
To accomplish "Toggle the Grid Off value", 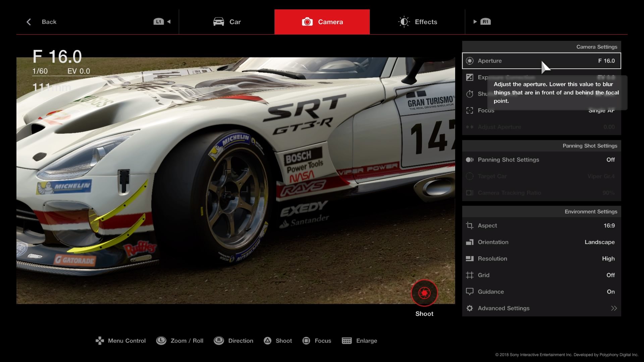I will point(610,275).
